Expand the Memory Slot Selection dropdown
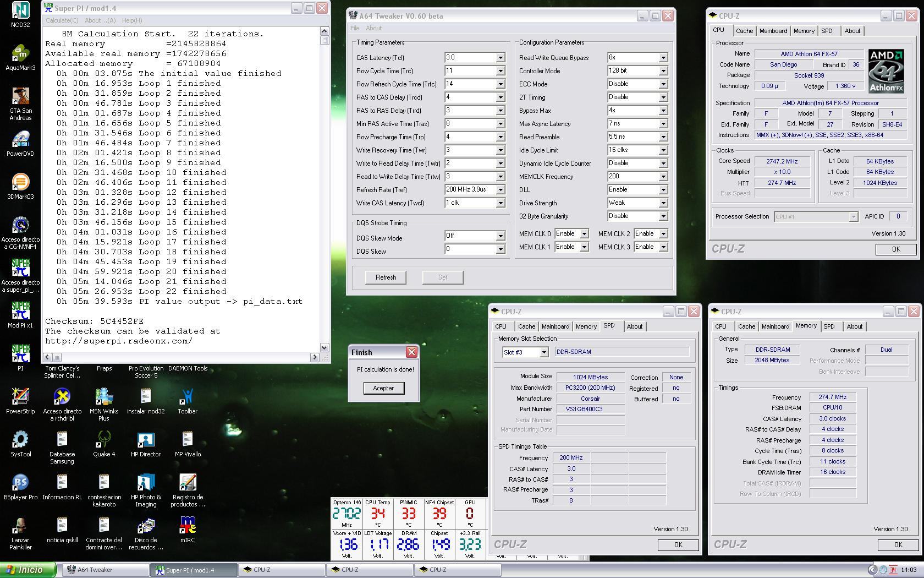 [543, 352]
